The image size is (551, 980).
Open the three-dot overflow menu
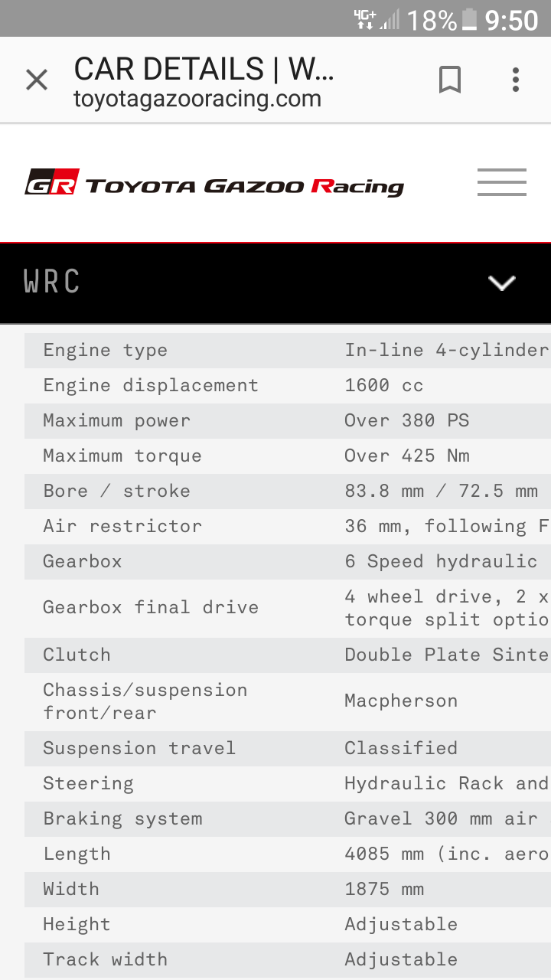point(516,80)
